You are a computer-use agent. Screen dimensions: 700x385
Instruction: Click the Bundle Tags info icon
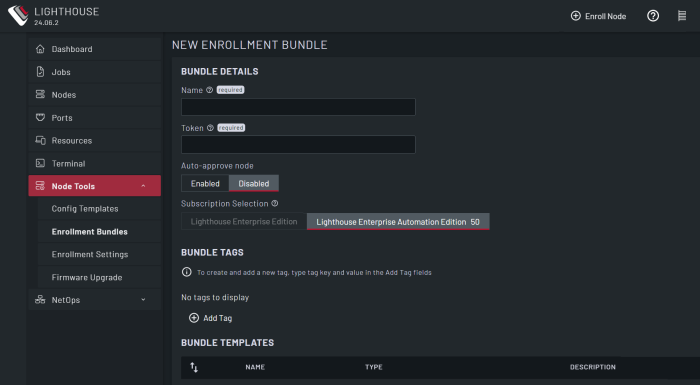pyautogui.click(x=187, y=272)
